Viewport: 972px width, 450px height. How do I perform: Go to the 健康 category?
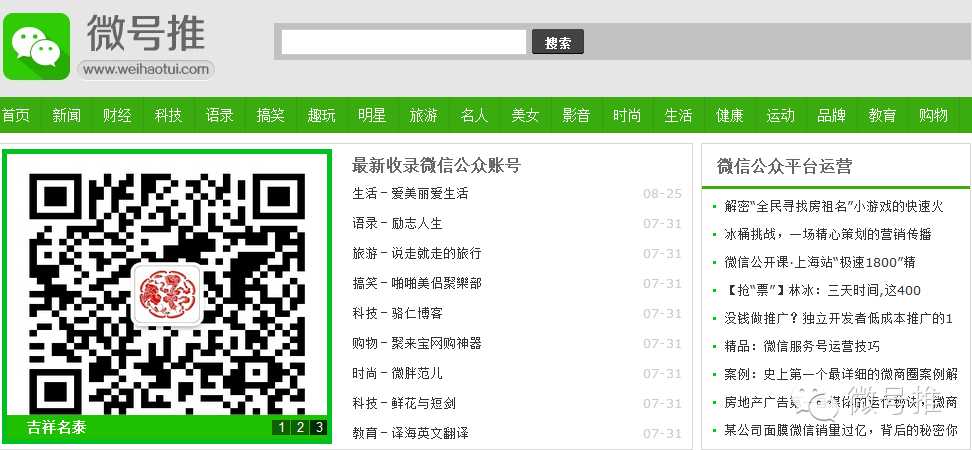pyautogui.click(x=729, y=115)
